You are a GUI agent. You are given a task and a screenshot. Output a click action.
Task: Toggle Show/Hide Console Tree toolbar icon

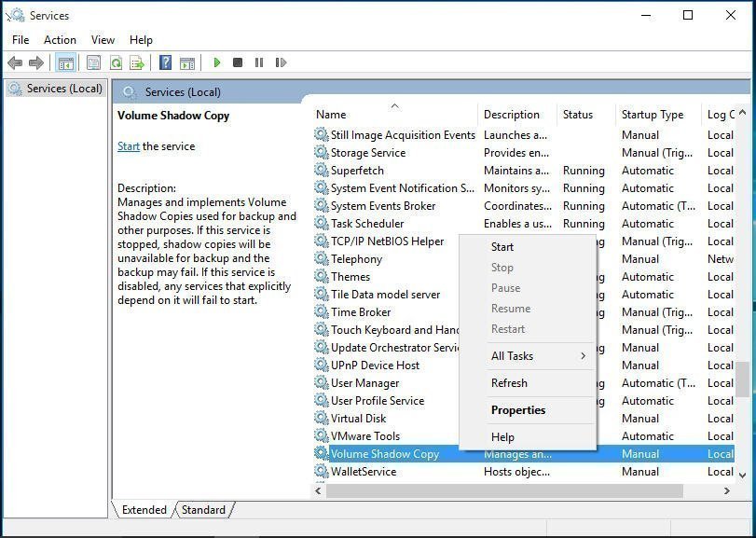[x=65, y=62]
